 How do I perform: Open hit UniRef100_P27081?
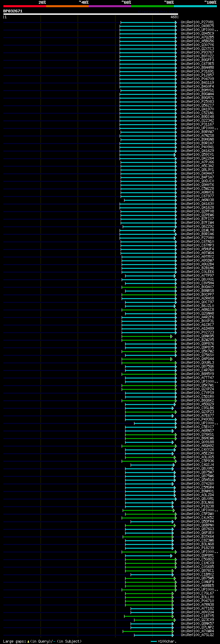click(x=197, y=22)
